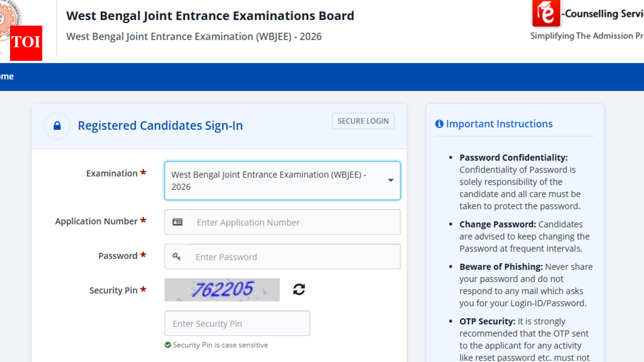Click inside the captcha image showing 762205
This screenshot has height=362, width=644.
coord(222,290)
